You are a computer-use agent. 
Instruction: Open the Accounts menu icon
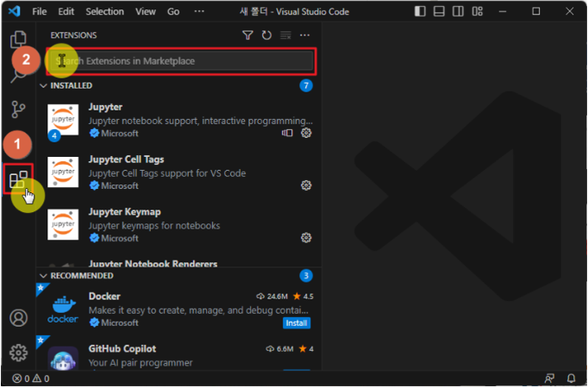tap(18, 319)
